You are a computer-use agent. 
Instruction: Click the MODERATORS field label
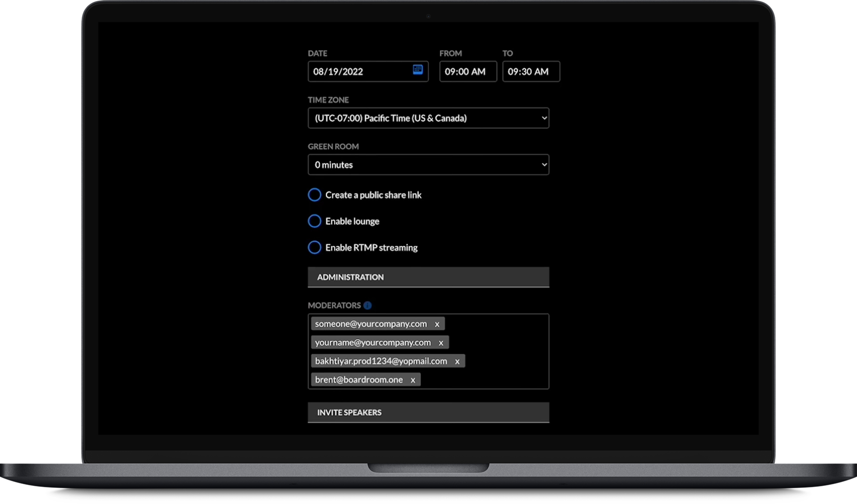[334, 305]
